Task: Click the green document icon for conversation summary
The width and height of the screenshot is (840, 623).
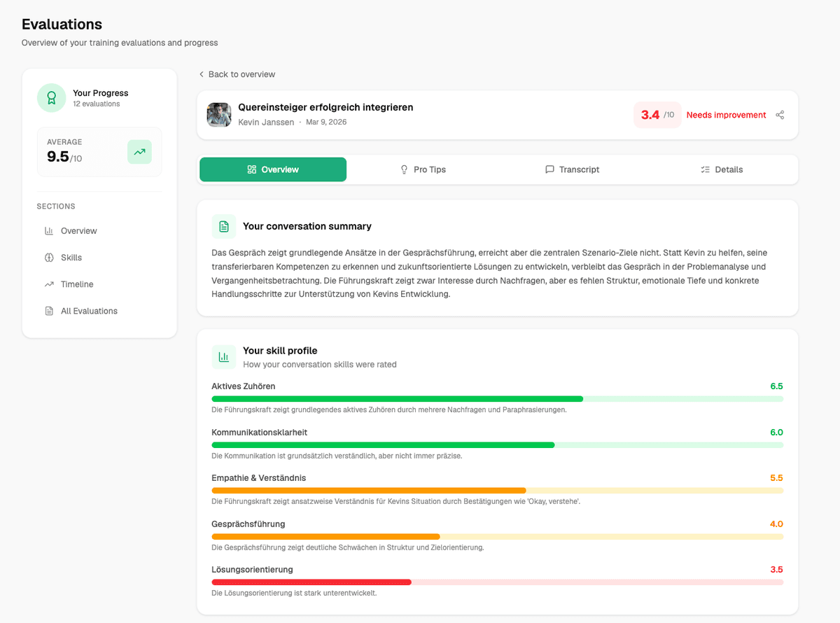Action: coord(223,225)
